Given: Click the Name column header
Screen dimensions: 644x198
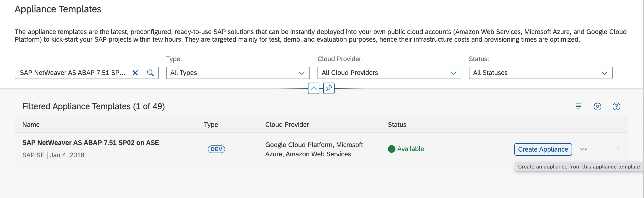Looking at the screenshot, I should click(x=31, y=124).
